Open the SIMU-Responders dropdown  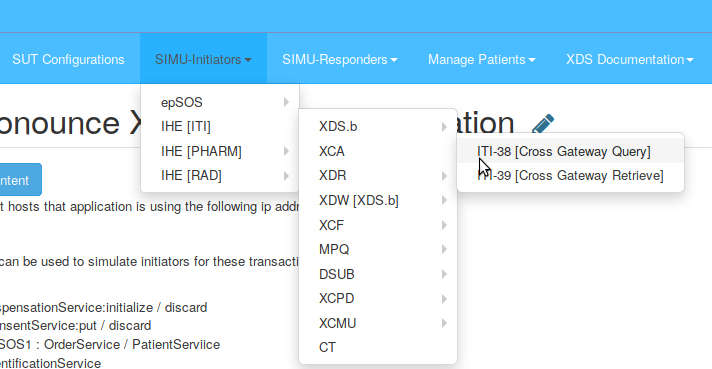click(x=340, y=59)
